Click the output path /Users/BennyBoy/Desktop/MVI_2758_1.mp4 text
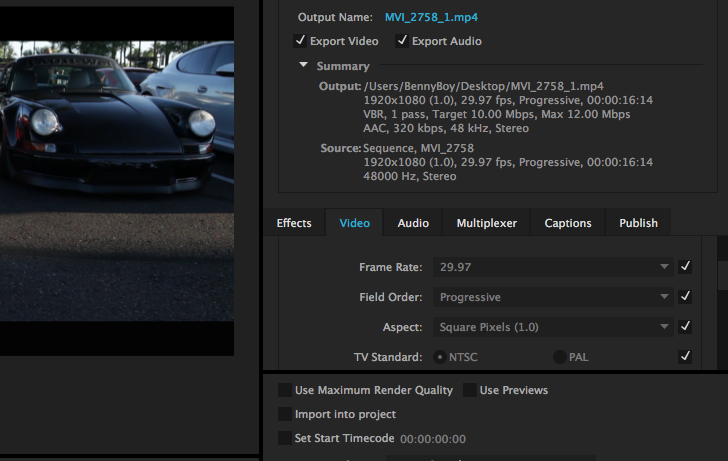728x461 pixels. 484,86
